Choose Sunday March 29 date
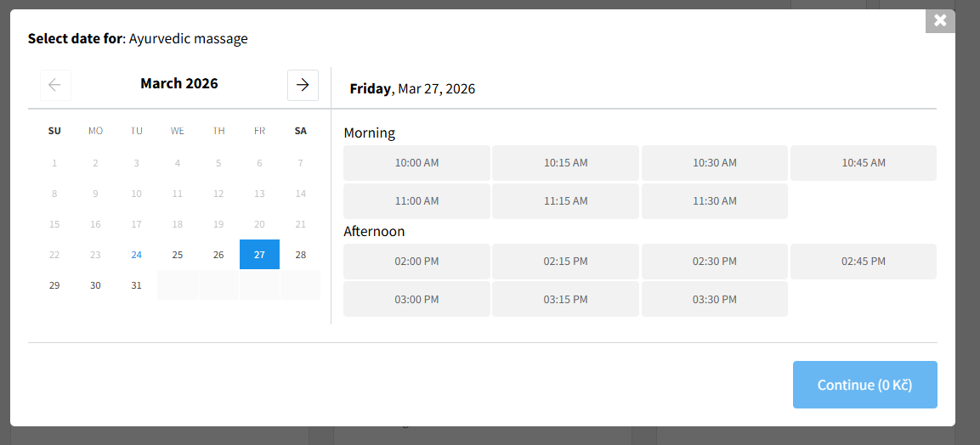 54,285
